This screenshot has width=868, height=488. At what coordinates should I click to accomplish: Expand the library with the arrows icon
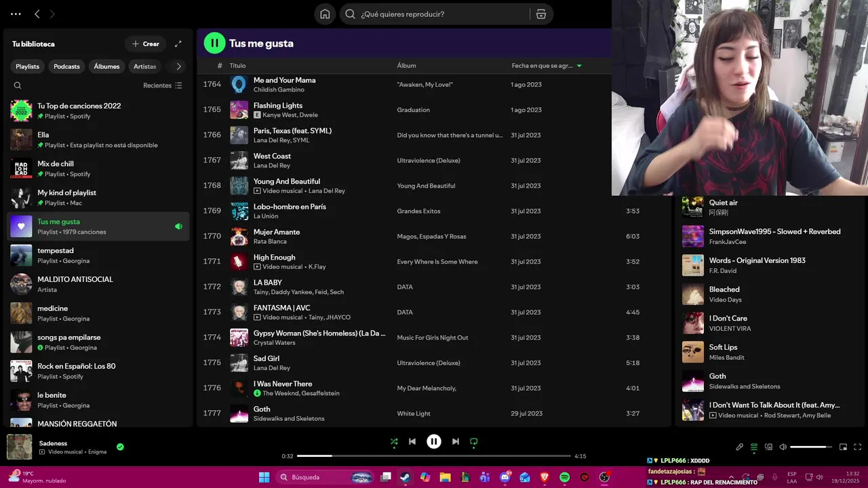pos(178,44)
